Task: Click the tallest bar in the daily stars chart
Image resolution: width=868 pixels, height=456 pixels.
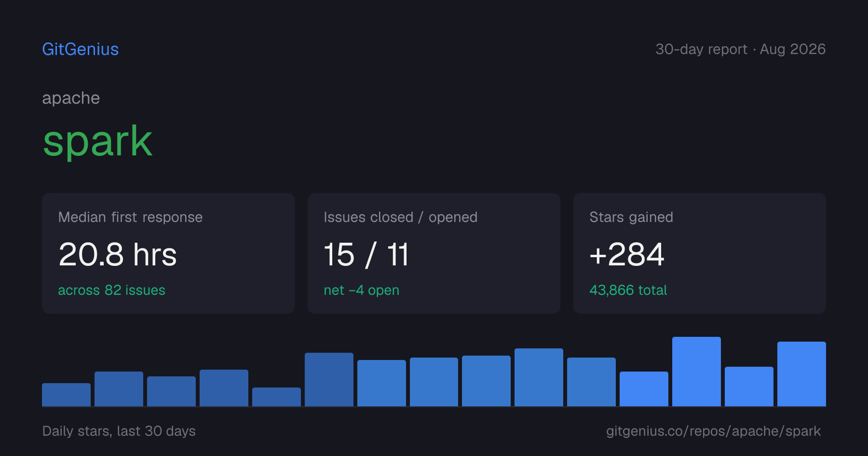Action: pyautogui.click(x=696, y=372)
